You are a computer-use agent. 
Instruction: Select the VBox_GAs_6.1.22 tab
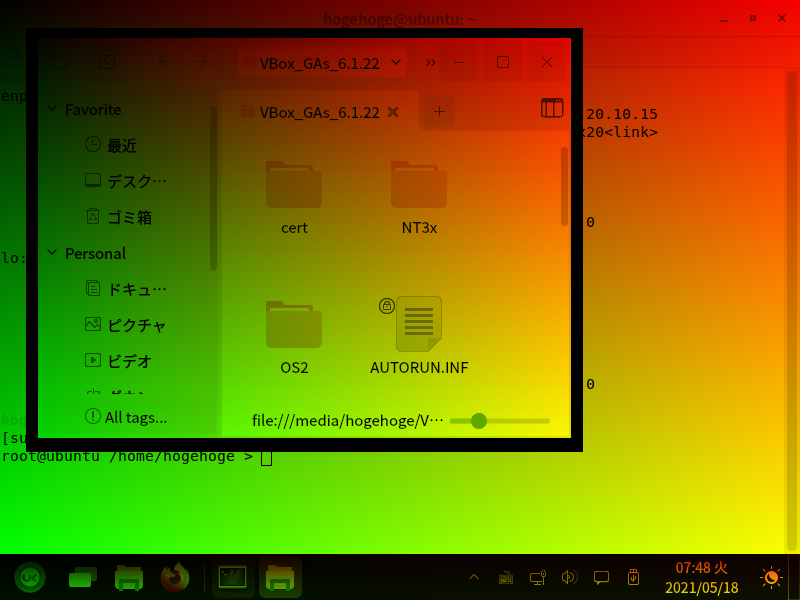319,112
